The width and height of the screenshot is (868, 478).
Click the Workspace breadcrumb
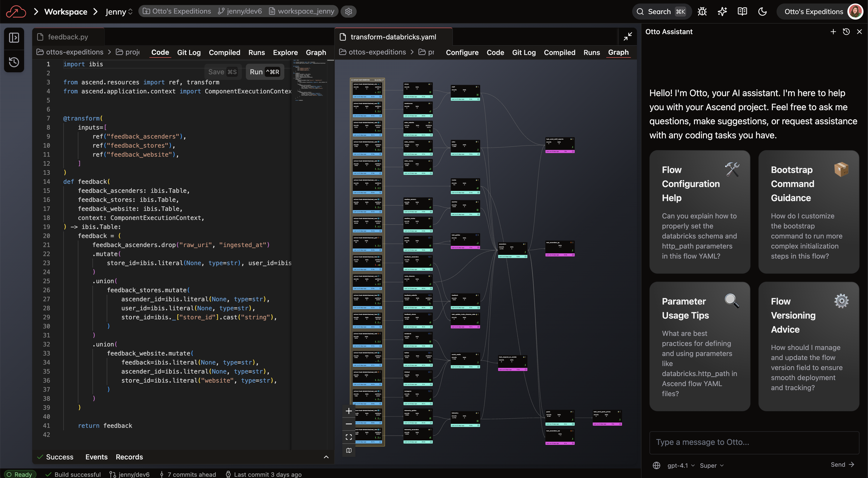coord(66,12)
